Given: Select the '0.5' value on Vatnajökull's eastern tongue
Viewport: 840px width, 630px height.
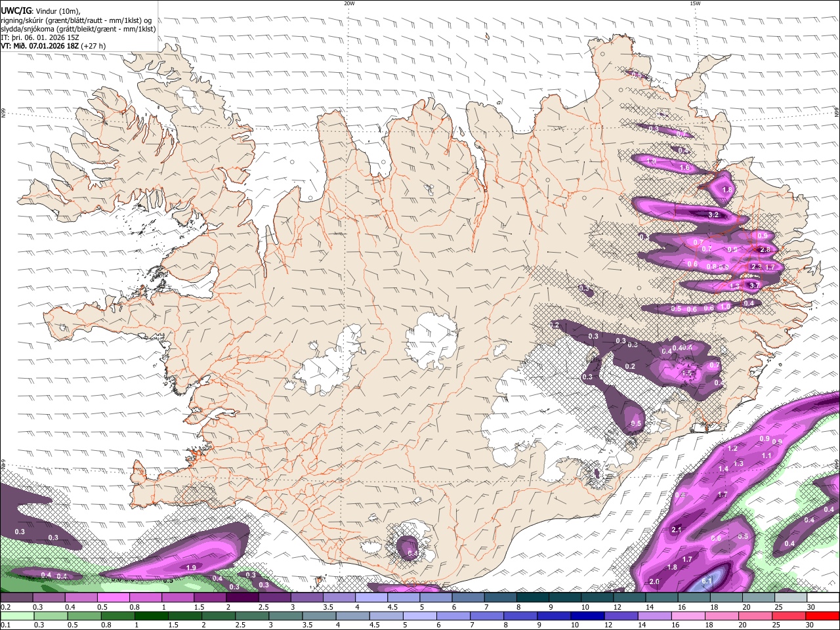Looking at the screenshot, I should pyautogui.click(x=635, y=424).
